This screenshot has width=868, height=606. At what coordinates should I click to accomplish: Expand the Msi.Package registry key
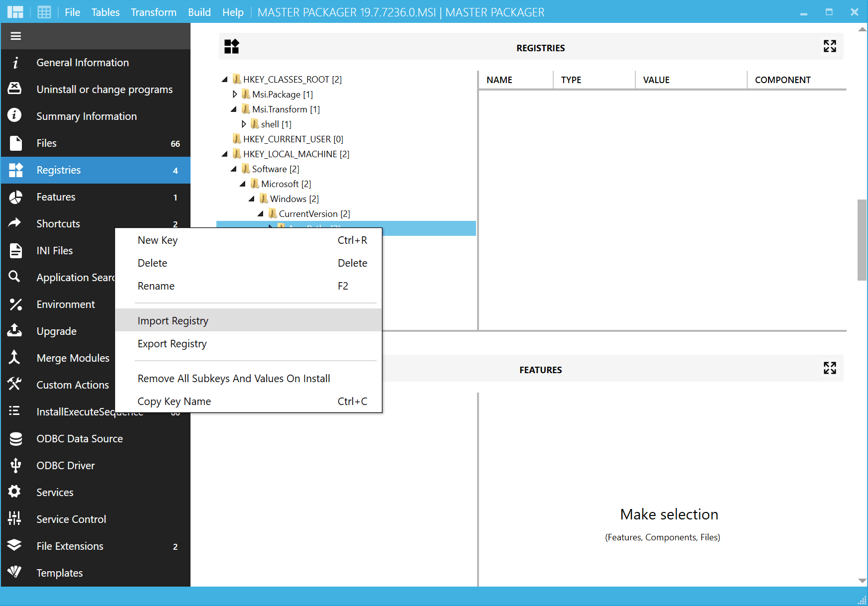pos(235,94)
